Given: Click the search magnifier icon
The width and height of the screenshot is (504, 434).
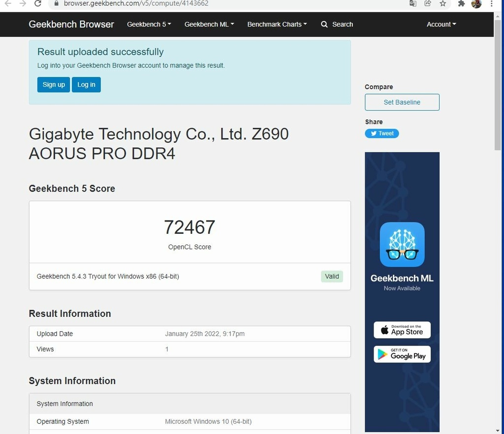Looking at the screenshot, I should click(324, 25).
